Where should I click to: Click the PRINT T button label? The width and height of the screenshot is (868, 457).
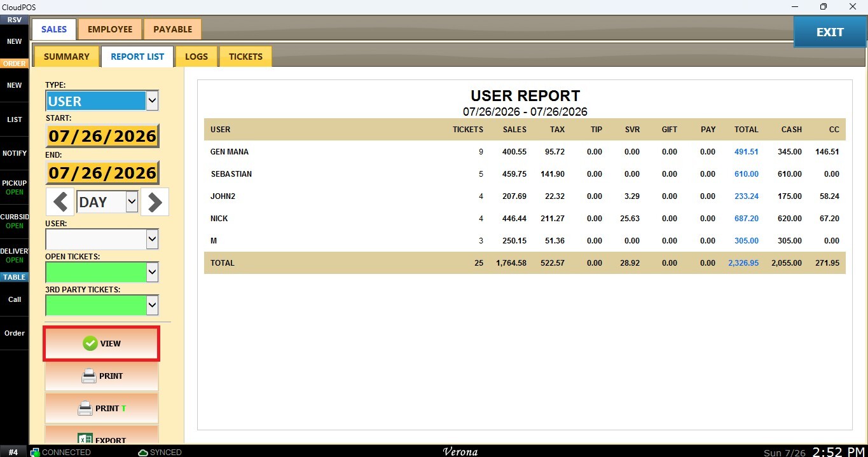(111, 408)
